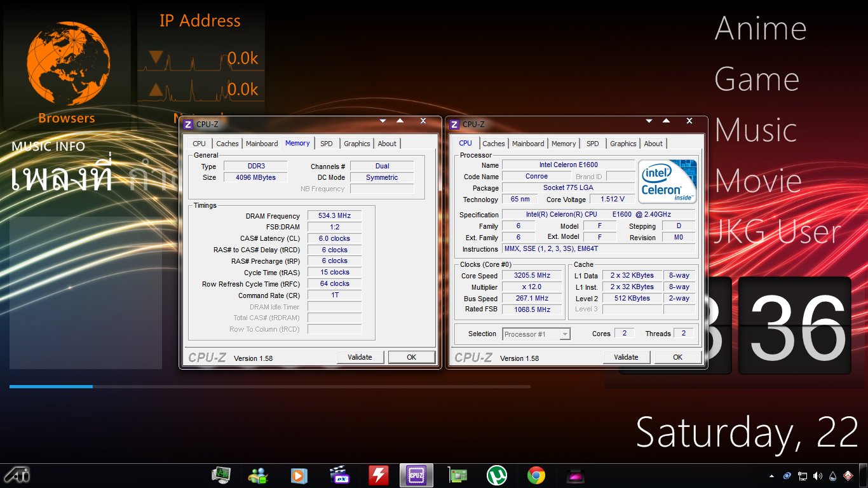Viewport: 868px width, 488px height.
Task: Select the Bus Speed value 267.1 MHz
Action: pos(532,299)
